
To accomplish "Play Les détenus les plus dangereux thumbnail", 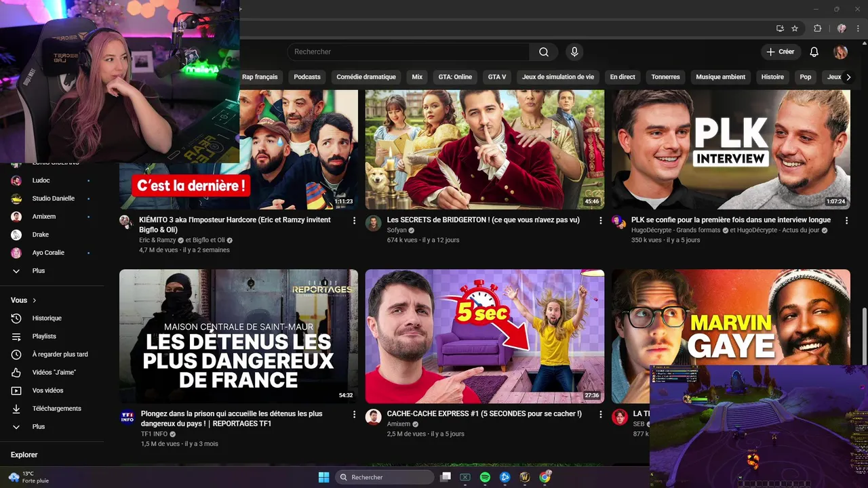I will click(x=239, y=337).
